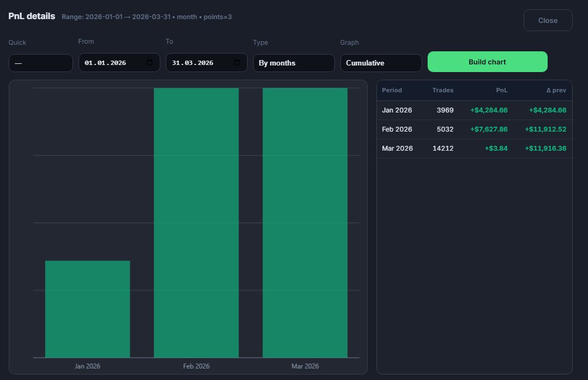588x380 pixels.
Task: Click the PnL details title
Action: tap(32, 16)
